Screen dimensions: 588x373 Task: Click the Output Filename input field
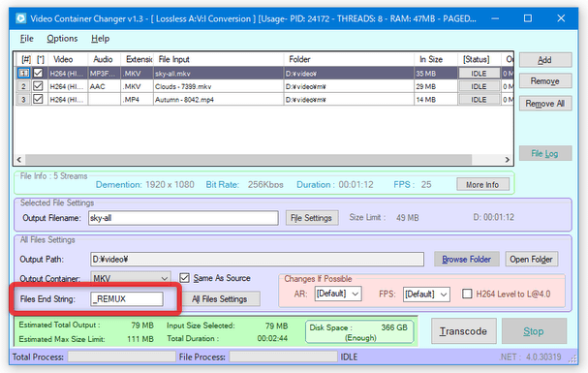point(183,218)
